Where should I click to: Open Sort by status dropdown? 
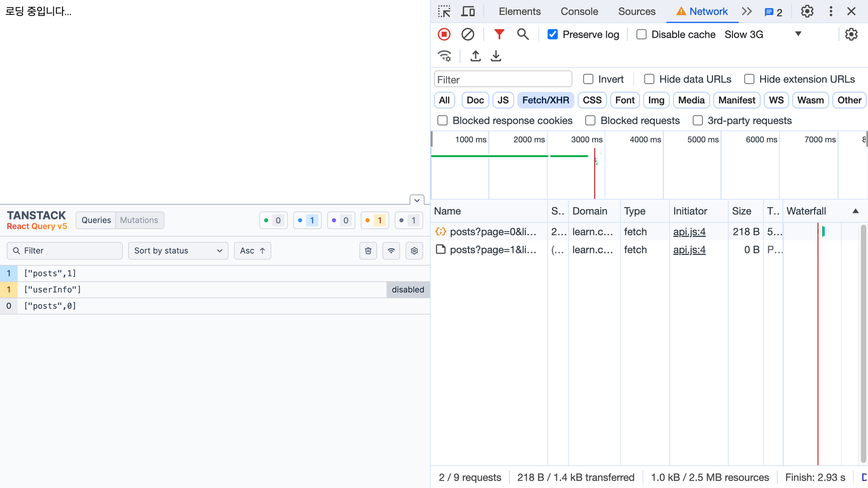tap(178, 251)
